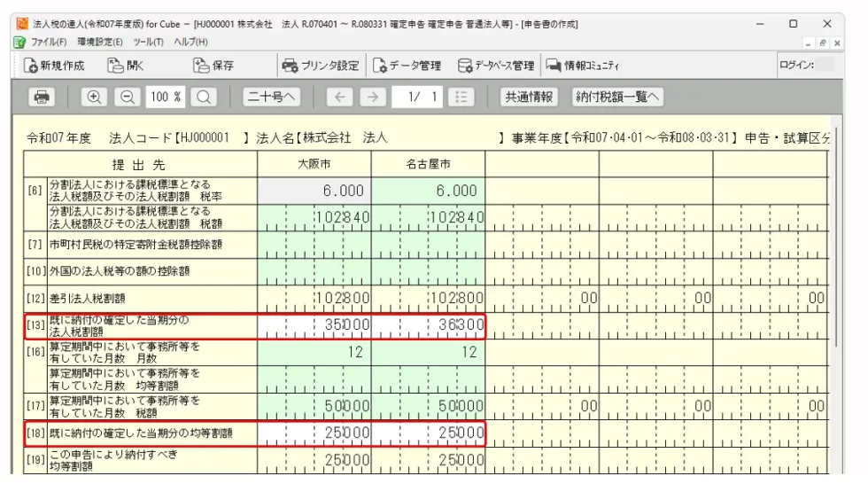Minimize the inner document window
The image size is (868, 484).
[x=808, y=43]
